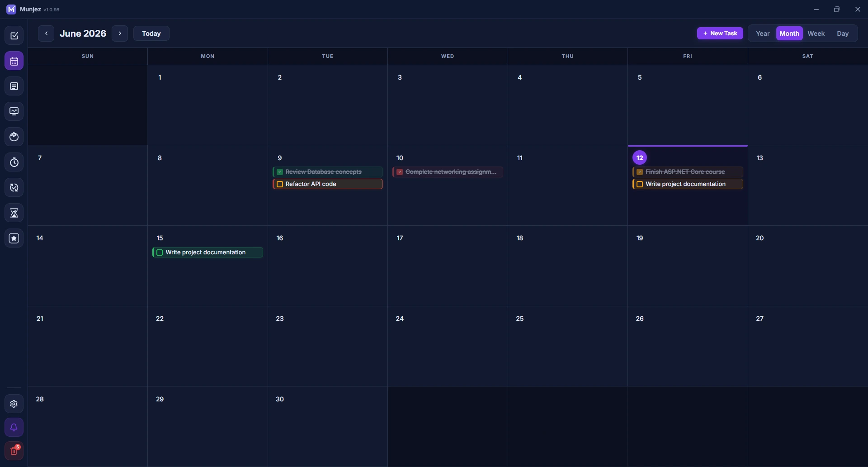Open the Notes sidebar icon

[x=14, y=86]
